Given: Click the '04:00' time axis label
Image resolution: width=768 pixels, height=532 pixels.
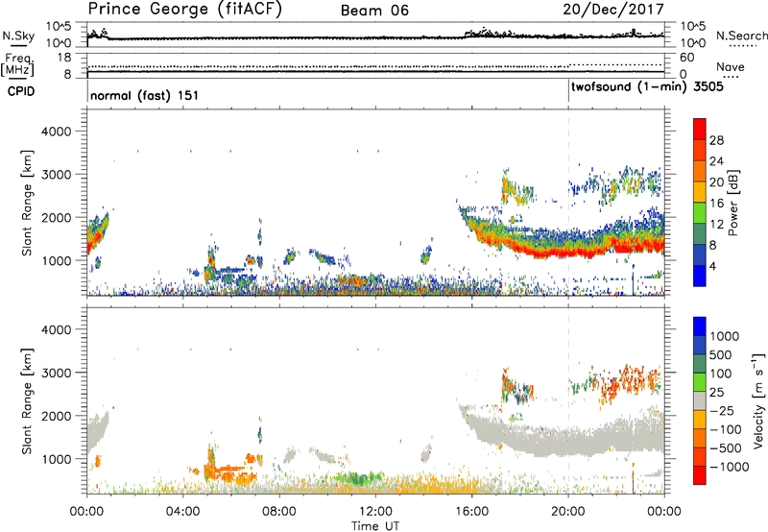Looking at the screenshot, I should pyautogui.click(x=183, y=512).
